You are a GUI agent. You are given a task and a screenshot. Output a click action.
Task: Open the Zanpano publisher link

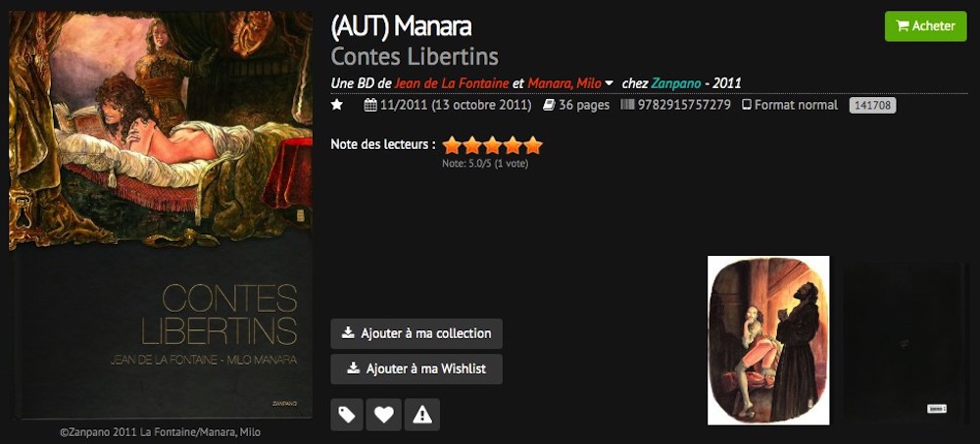[675, 83]
